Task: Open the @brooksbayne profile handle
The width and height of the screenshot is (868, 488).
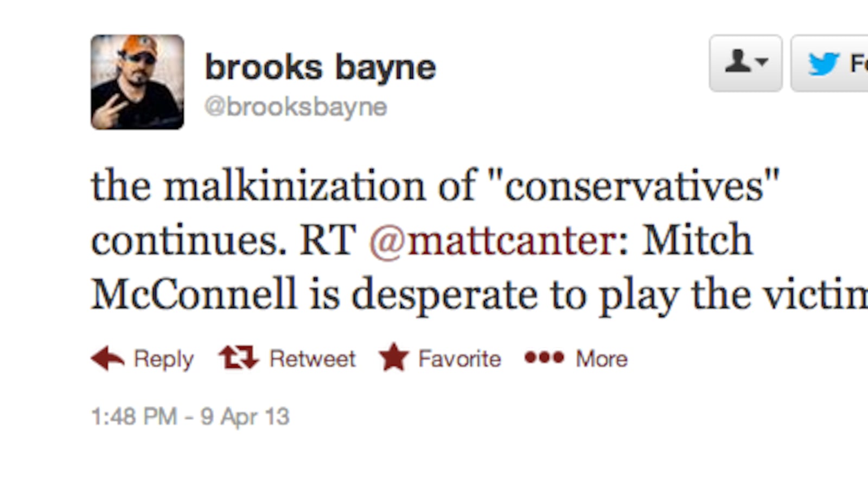Action: pyautogui.click(x=295, y=107)
